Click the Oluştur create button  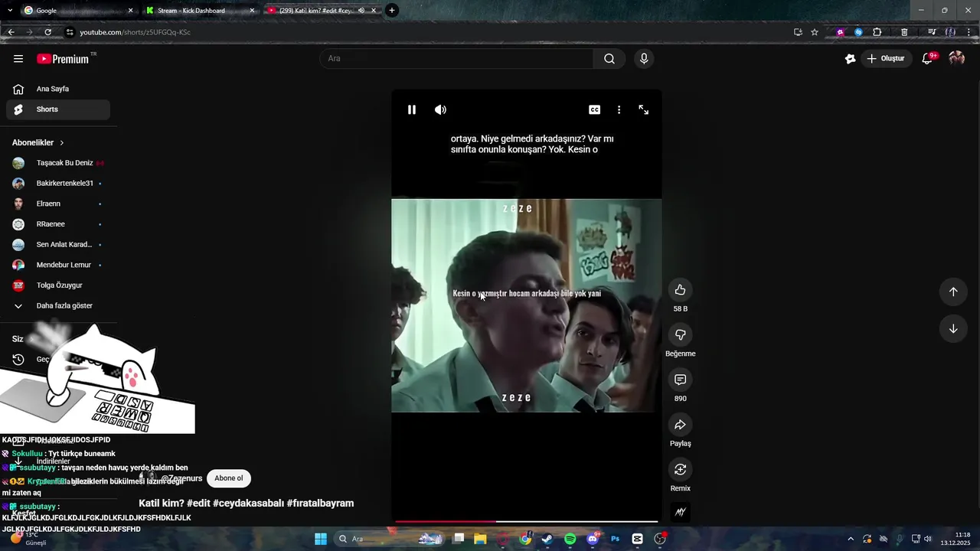886,59
